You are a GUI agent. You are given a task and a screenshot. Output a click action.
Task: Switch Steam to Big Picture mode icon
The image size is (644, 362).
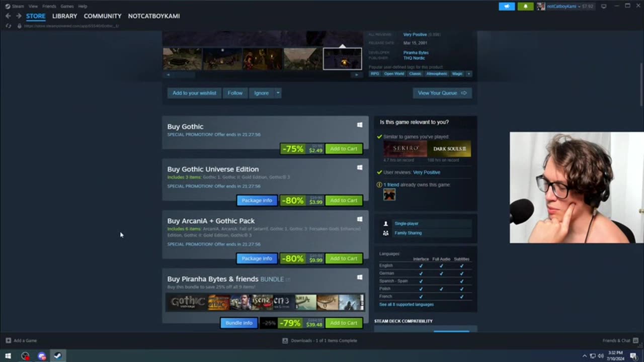click(604, 6)
